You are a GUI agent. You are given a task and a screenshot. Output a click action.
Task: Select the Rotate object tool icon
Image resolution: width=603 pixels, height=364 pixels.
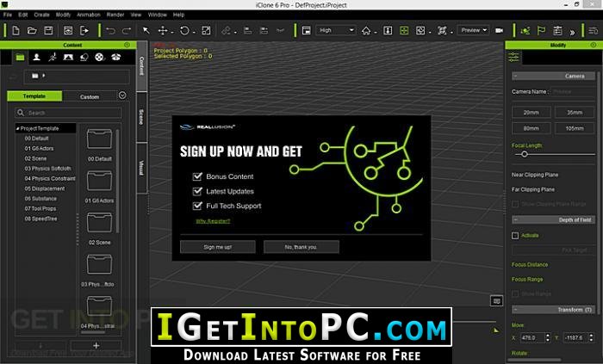(184, 30)
